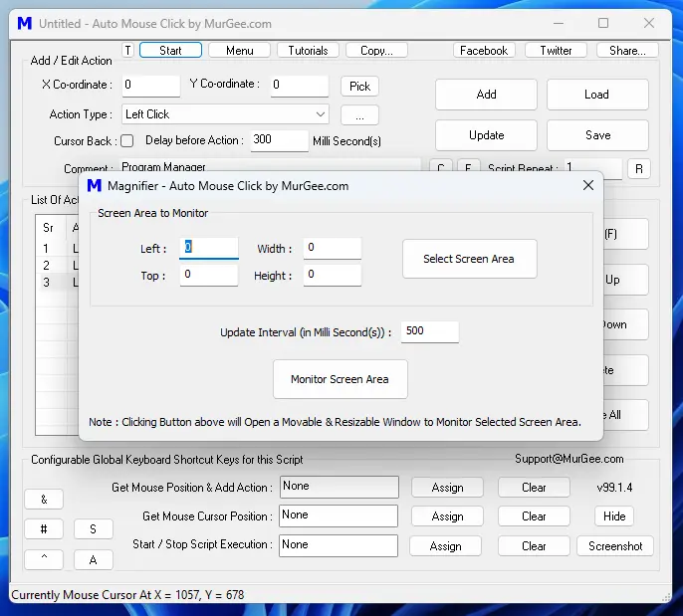Select row 1 in the action list

click(x=57, y=249)
